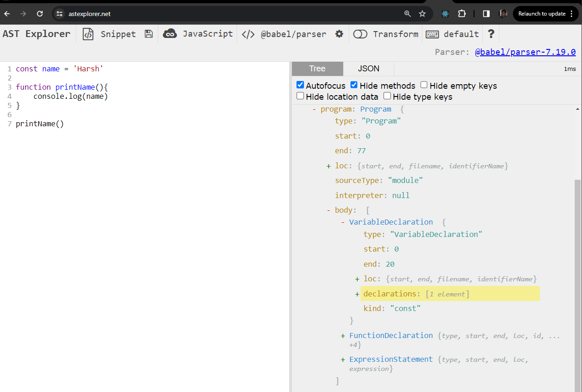
Task: Uncheck the Hide methods checkbox
Action: (354, 85)
